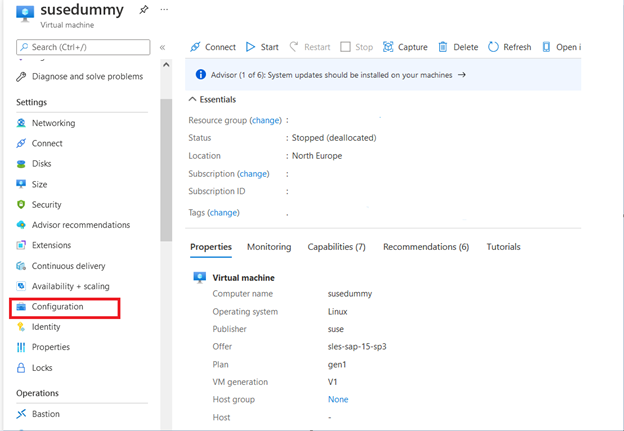Viewport: 624px width, 431px height.
Task: Change the tags link
Action: tap(223, 213)
